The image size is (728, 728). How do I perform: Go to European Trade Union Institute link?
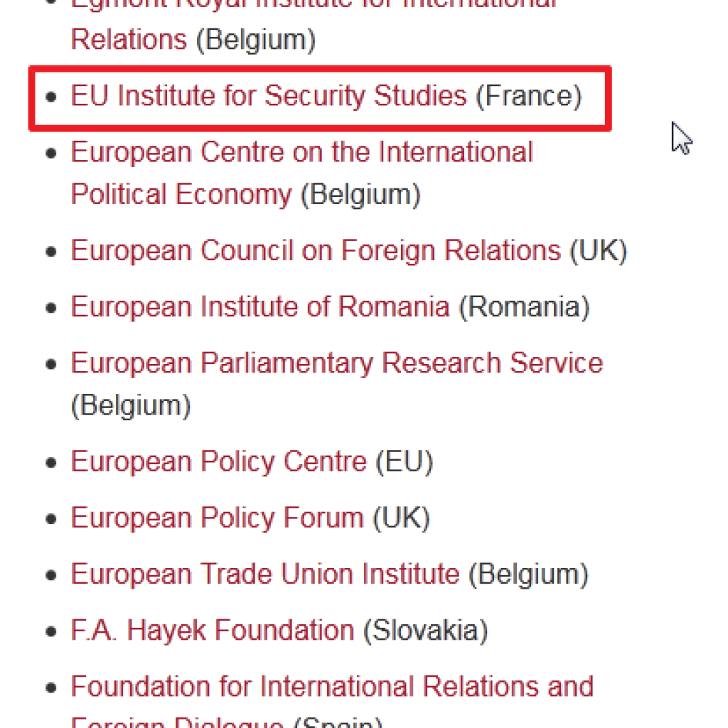[265, 574]
